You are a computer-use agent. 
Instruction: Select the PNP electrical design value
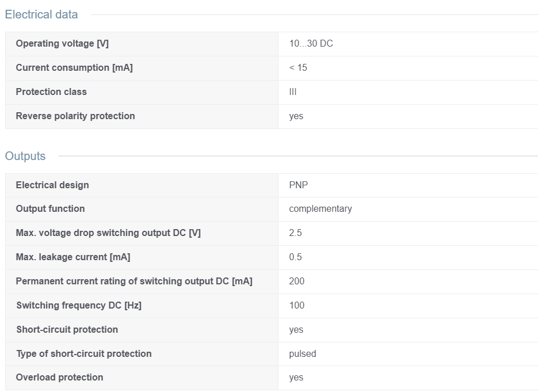pos(298,185)
